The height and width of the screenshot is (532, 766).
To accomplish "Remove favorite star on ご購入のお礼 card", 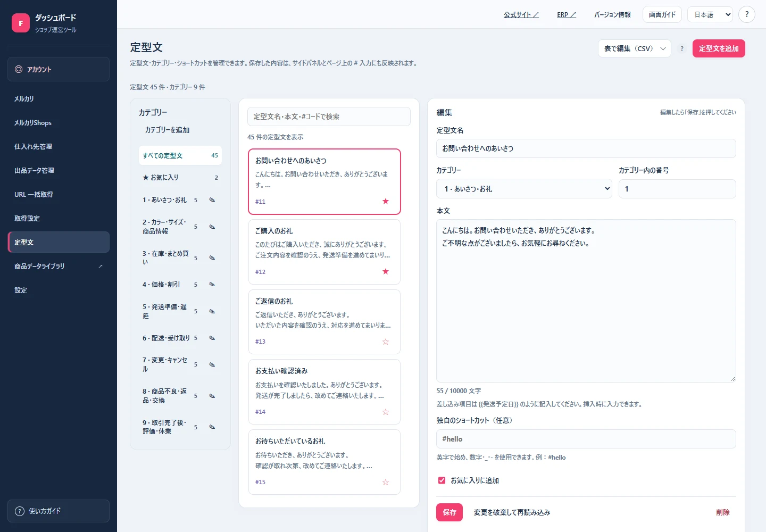I will coord(386,271).
